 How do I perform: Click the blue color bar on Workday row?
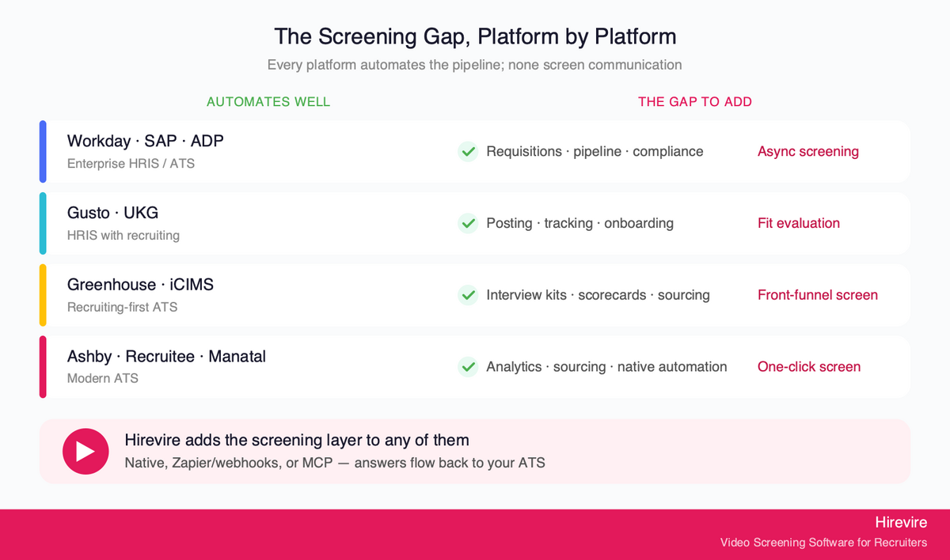pos(43,151)
